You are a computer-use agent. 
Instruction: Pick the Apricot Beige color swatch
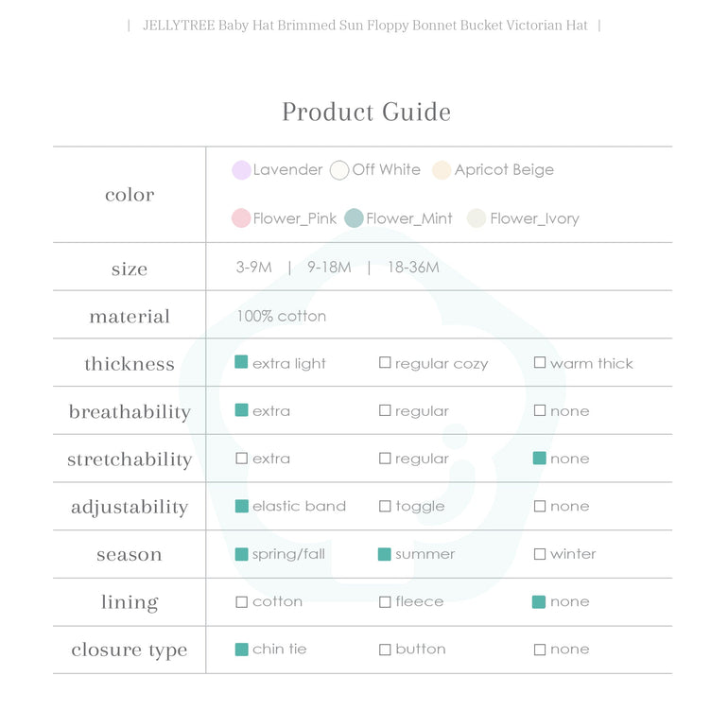442,170
